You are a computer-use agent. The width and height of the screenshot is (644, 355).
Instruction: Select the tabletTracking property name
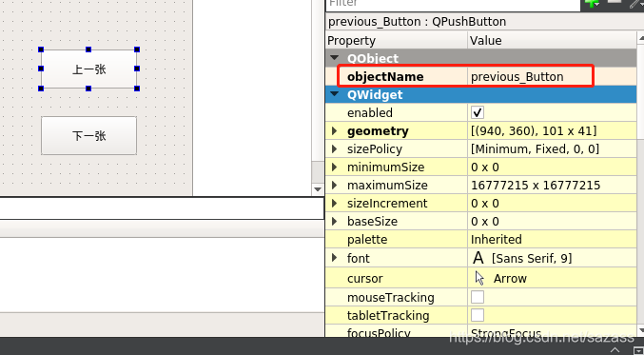pyautogui.click(x=388, y=316)
